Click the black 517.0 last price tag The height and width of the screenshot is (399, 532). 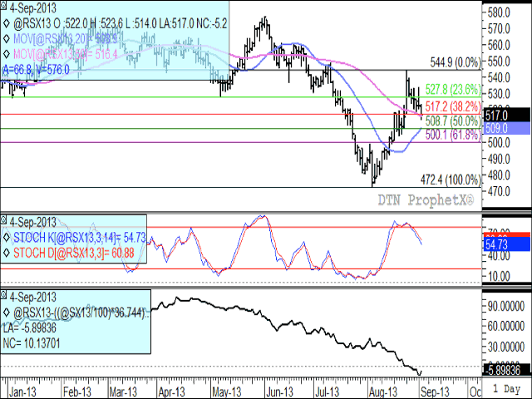click(x=507, y=116)
